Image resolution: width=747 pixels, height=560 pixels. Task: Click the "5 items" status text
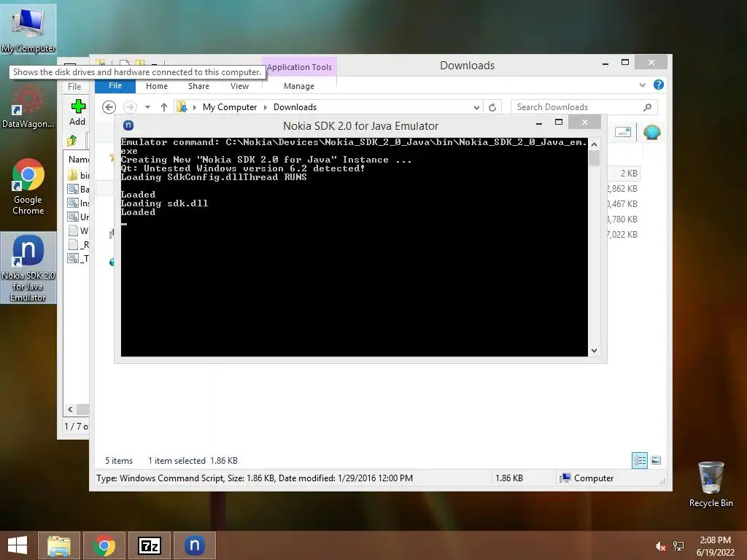coord(119,461)
